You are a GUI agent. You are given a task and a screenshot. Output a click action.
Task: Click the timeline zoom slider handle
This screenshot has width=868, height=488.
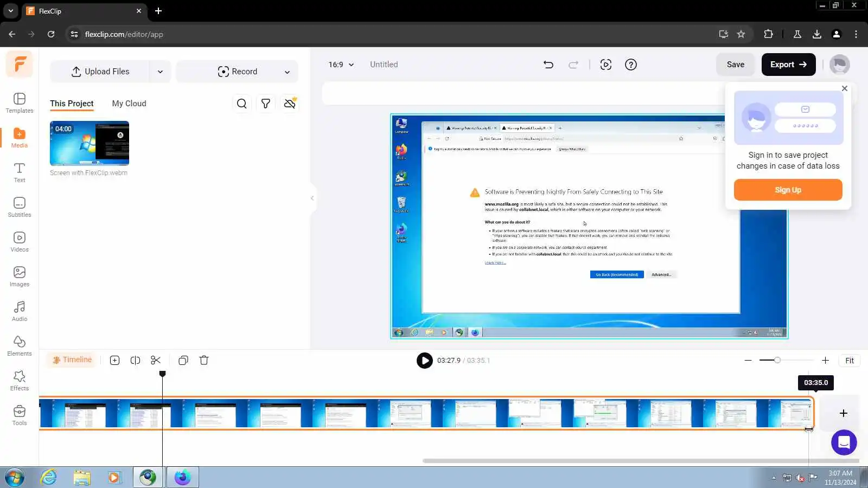[x=777, y=360]
